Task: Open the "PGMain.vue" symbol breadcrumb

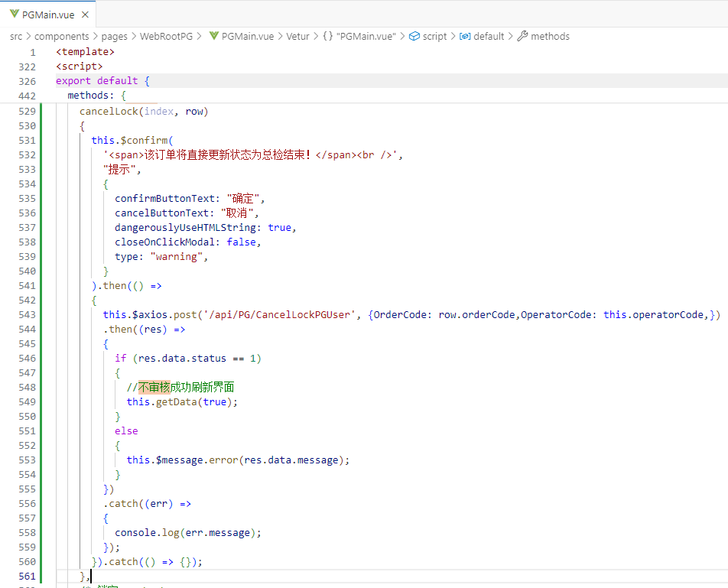Action: 366,36
